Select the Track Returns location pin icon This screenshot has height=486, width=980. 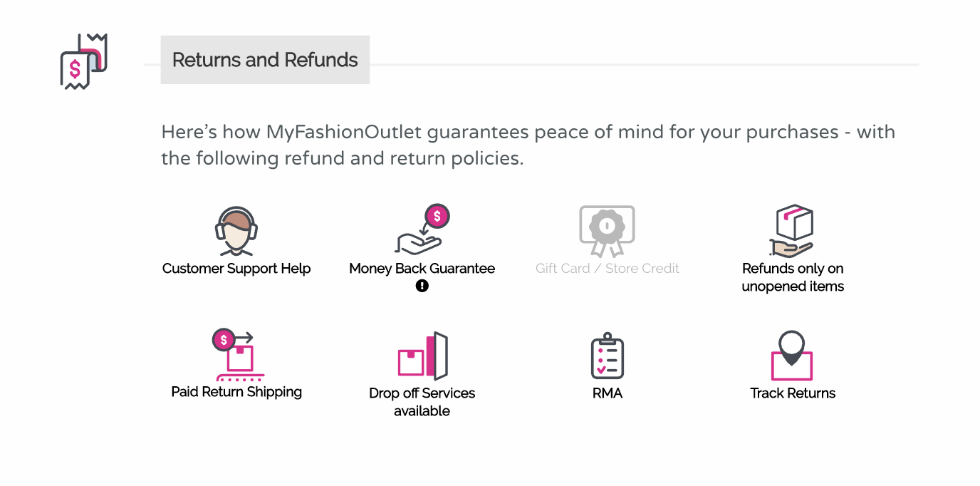(x=792, y=356)
